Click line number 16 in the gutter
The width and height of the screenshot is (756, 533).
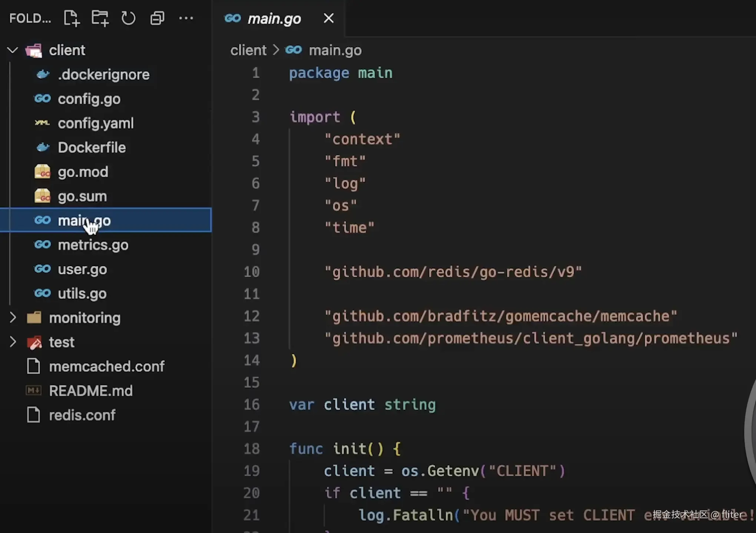pos(252,404)
